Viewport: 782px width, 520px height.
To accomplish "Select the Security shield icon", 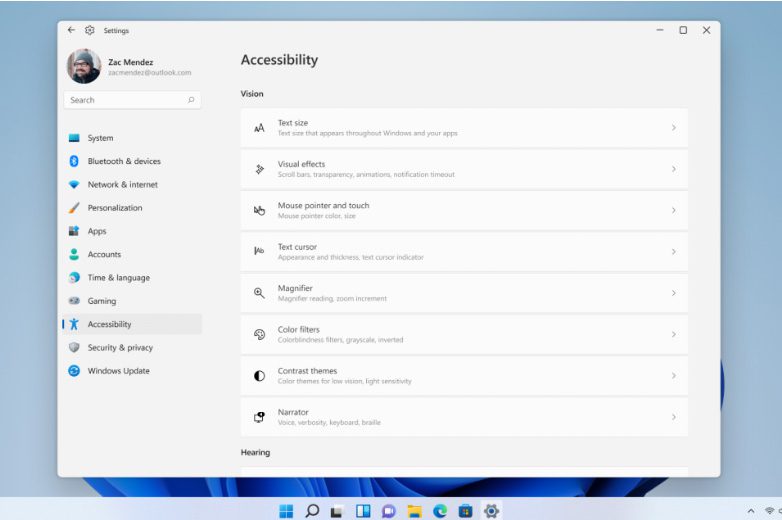I will tap(74, 347).
